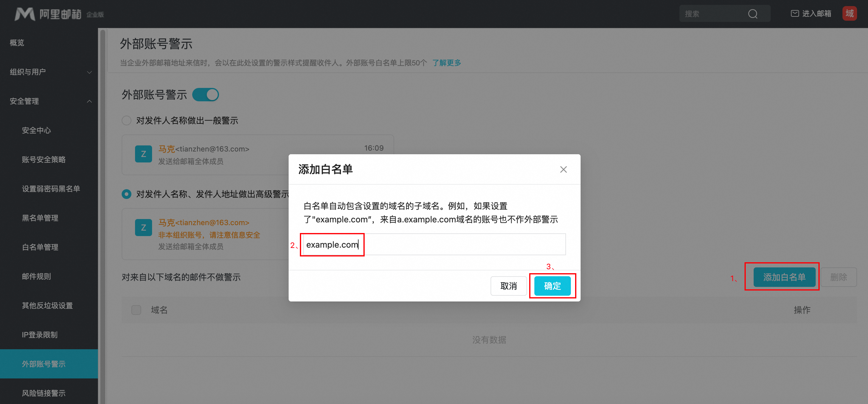Select advanced sender warning radio option

coord(127,194)
